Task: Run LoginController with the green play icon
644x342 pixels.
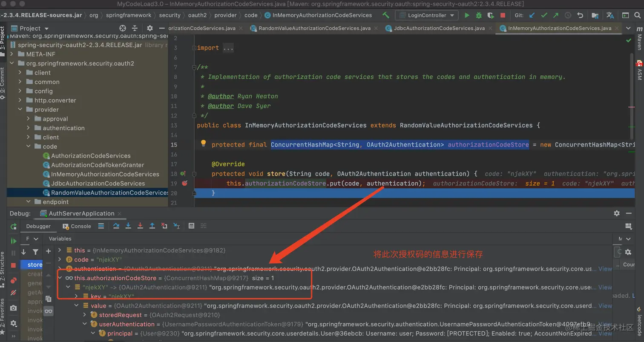Action: (x=467, y=15)
